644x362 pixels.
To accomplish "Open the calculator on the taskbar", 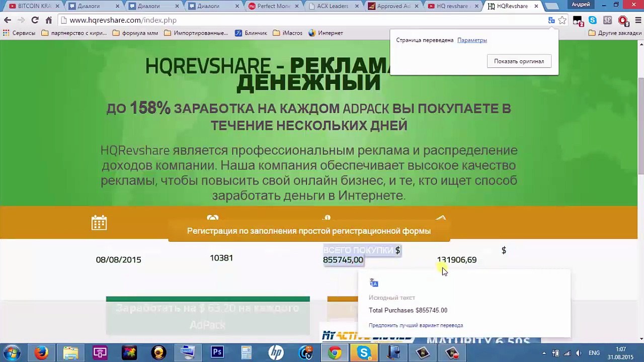I will tap(247, 352).
